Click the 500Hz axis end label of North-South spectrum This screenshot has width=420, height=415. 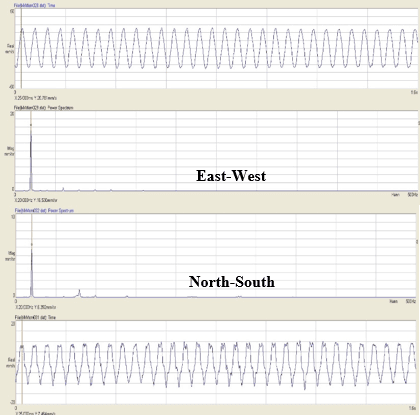pos(411,301)
